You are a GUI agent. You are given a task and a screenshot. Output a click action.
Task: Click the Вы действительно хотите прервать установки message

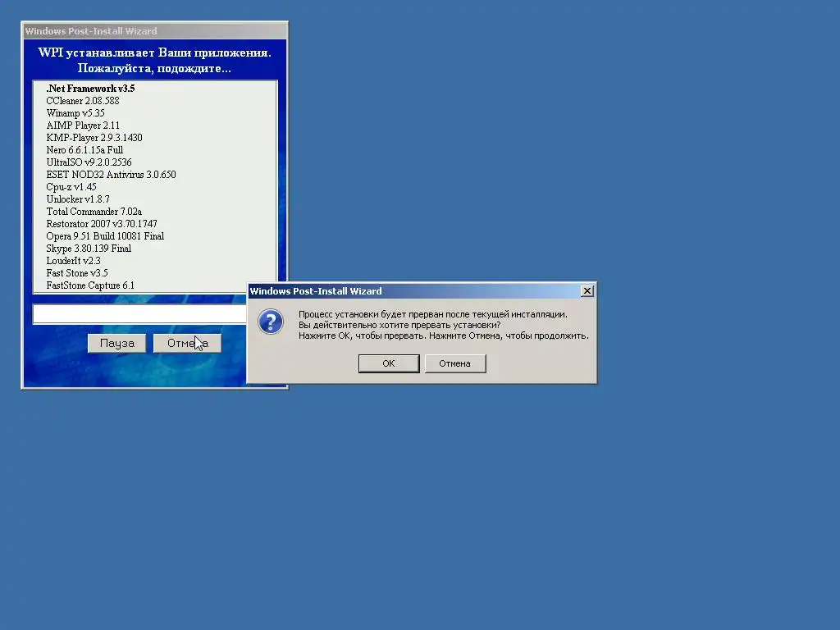[x=399, y=325]
